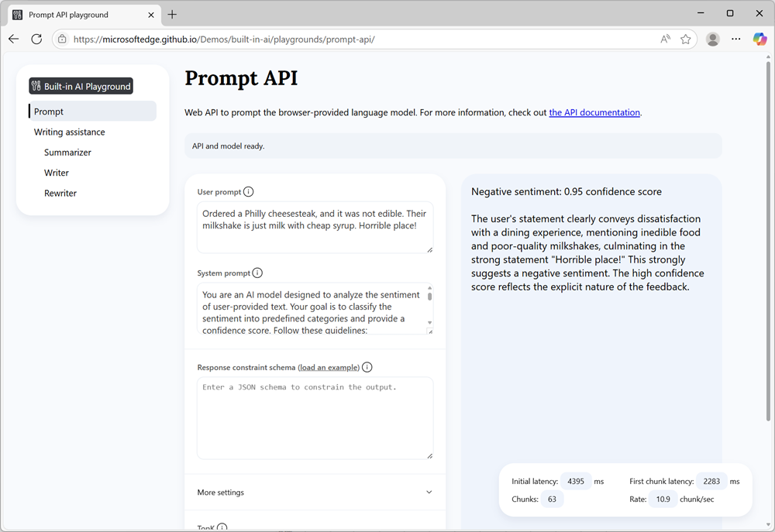Click the System prompt scrollbar thumb
Viewport: 775px width, 532px height.
(429, 297)
